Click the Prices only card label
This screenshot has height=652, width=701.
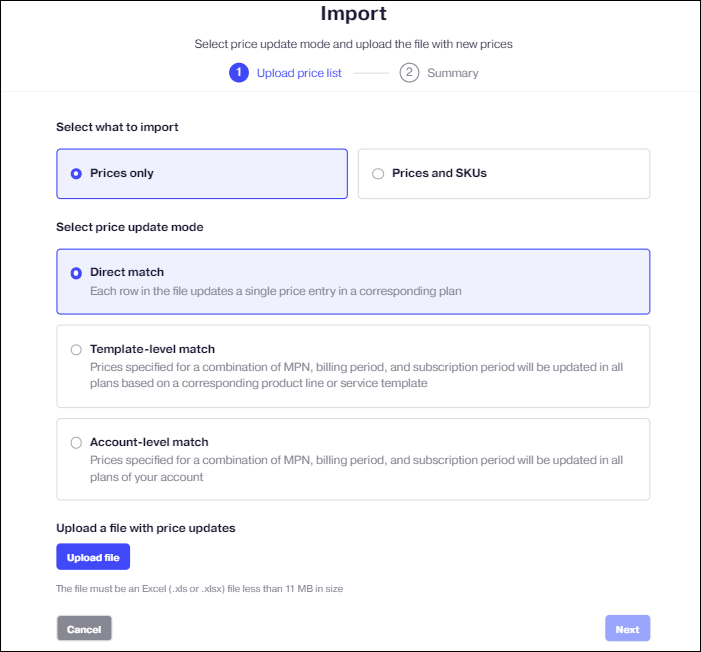click(x=122, y=173)
